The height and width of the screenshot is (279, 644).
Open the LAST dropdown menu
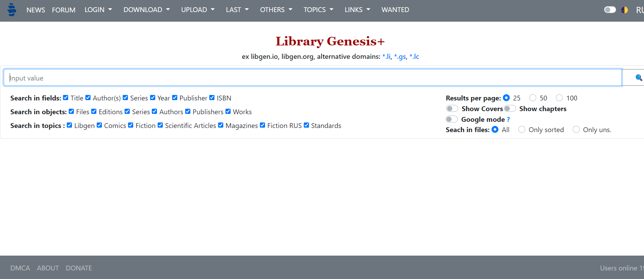coord(237,10)
